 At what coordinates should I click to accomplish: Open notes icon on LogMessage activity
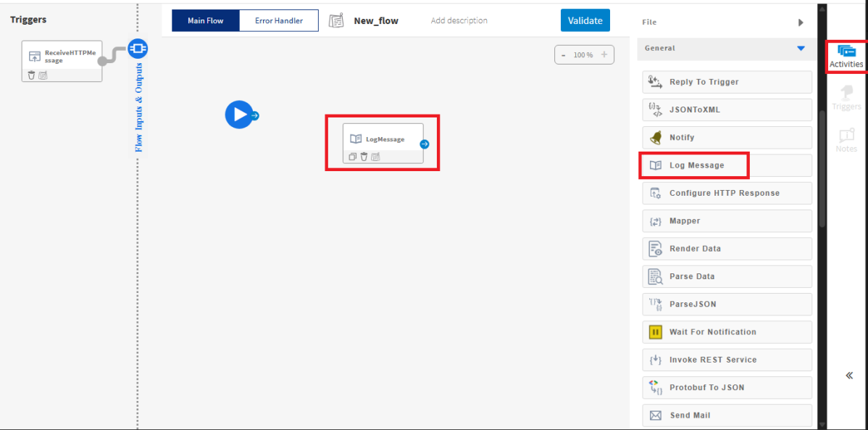tap(375, 157)
